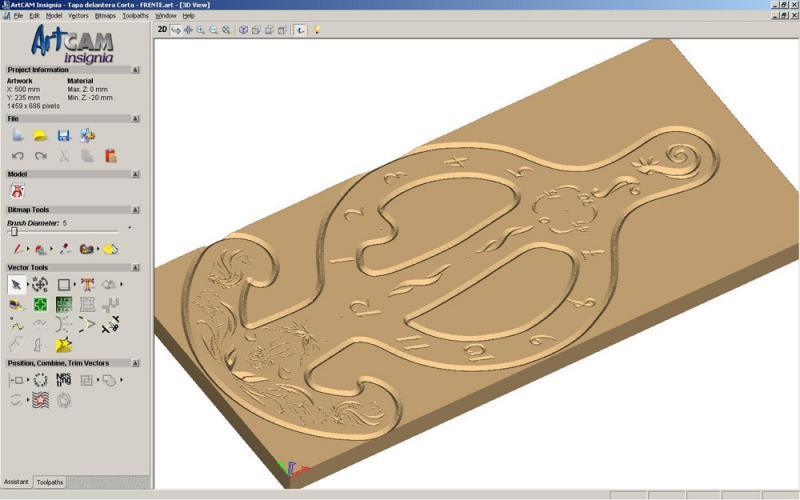Image resolution: width=800 pixels, height=500 pixels.
Task: Select the bitmap paint brush tool
Action: pyautogui.click(x=17, y=248)
